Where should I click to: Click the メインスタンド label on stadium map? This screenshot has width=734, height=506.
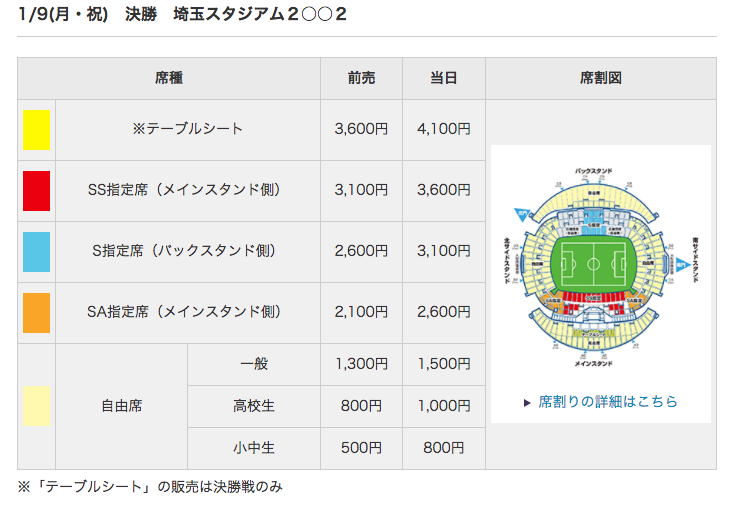tap(594, 364)
